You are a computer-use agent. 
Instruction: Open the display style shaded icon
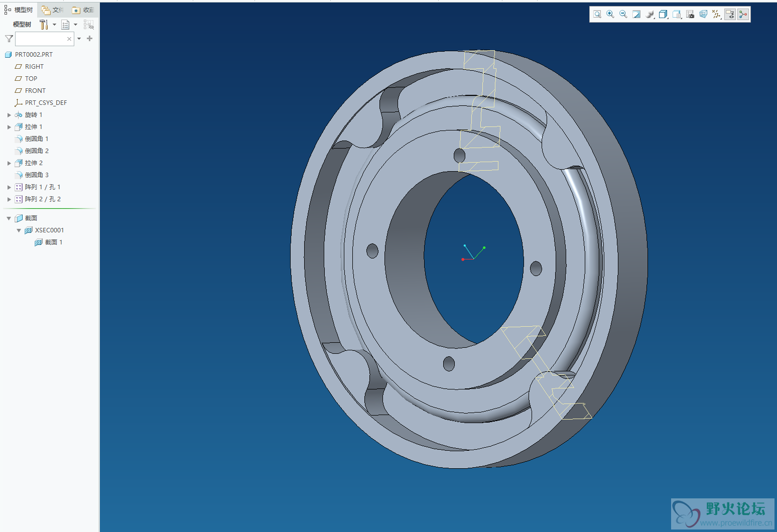(x=650, y=15)
